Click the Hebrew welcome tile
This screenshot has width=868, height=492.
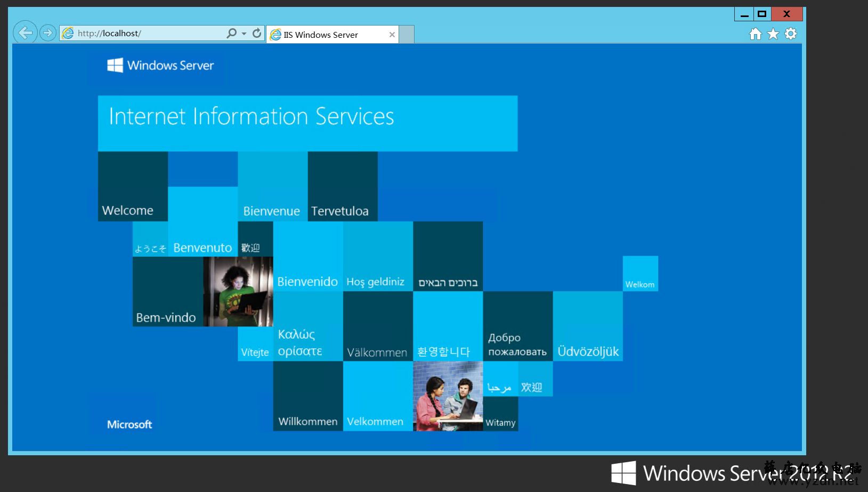[x=448, y=256]
